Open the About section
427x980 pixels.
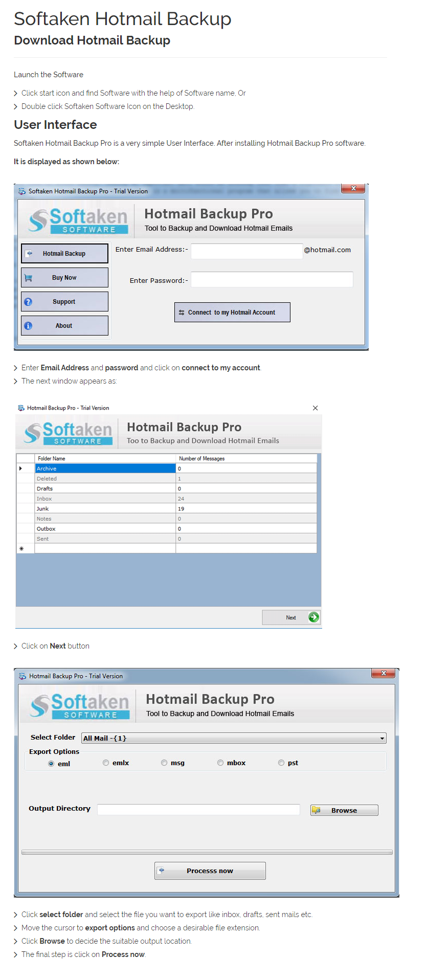[x=64, y=325]
